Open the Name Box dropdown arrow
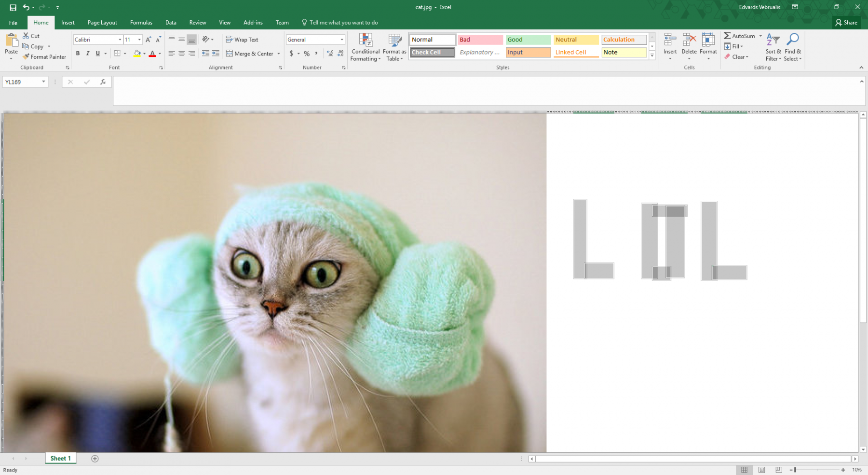Image resolution: width=868 pixels, height=475 pixels. pyautogui.click(x=43, y=82)
